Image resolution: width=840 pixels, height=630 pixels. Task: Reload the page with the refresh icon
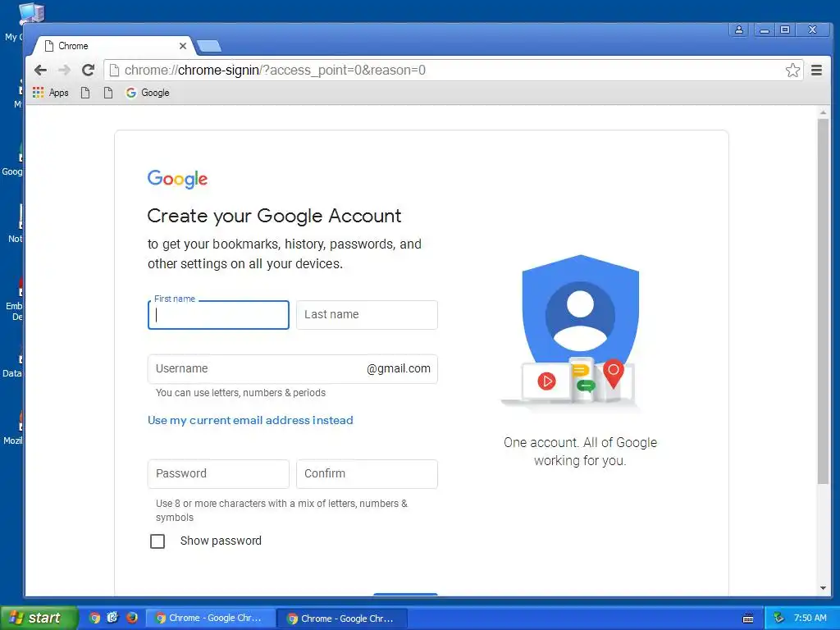coord(89,71)
